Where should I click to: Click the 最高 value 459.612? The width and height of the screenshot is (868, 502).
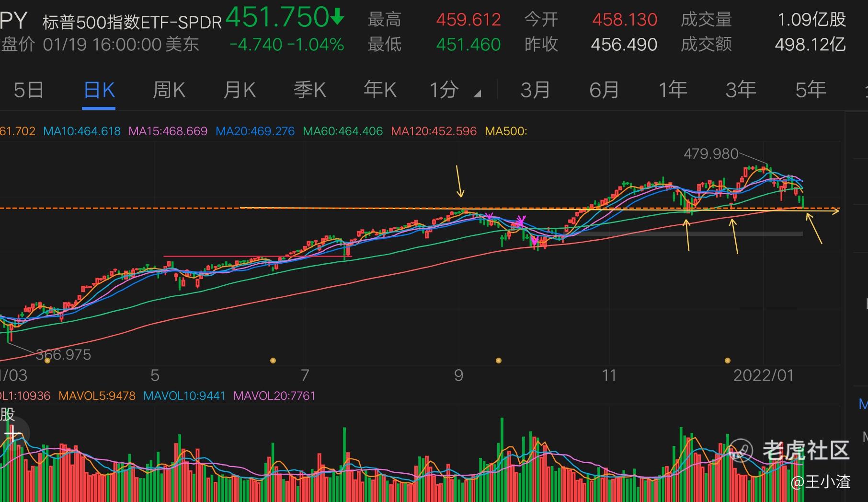pyautogui.click(x=468, y=20)
